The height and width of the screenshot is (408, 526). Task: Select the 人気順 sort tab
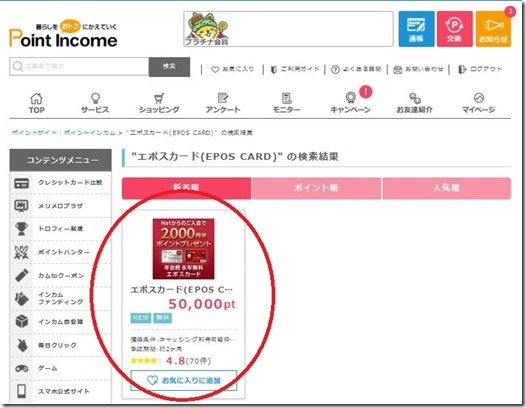click(446, 188)
